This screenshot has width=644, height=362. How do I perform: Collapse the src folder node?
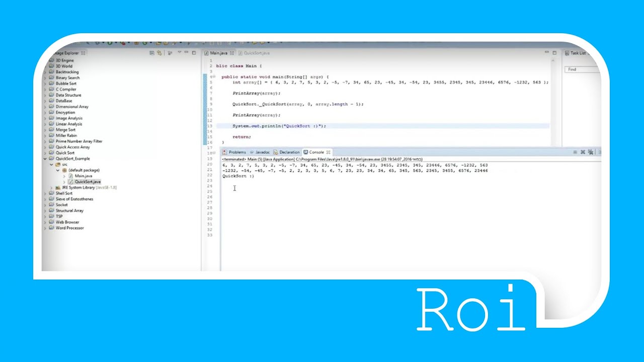click(51, 164)
